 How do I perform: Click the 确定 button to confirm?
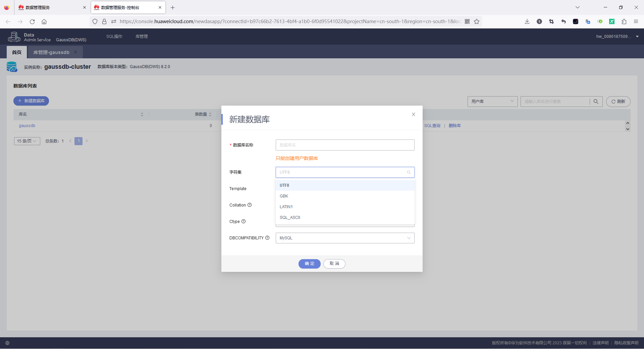click(x=309, y=264)
